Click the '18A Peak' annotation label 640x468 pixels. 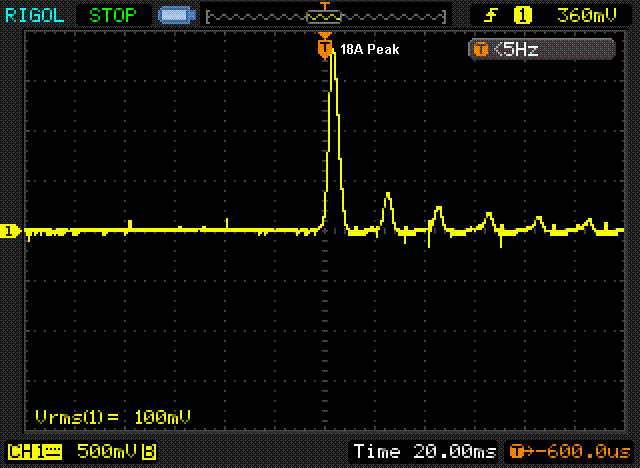pos(370,49)
